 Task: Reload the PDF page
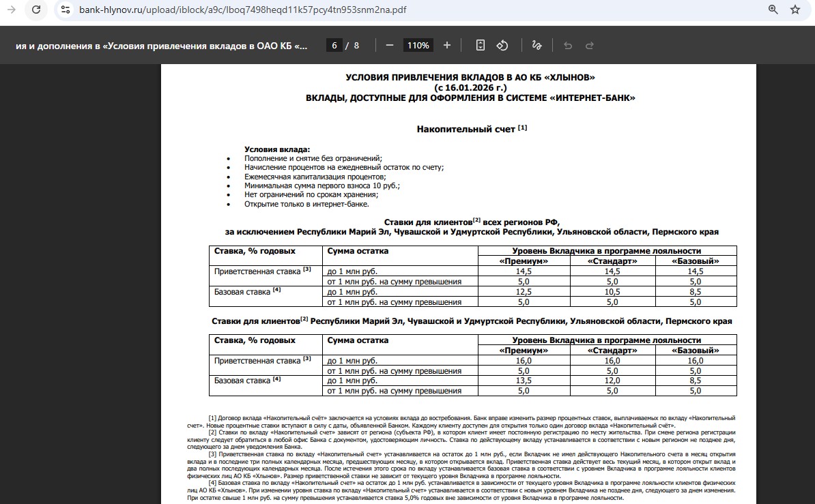pyautogui.click(x=36, y=10)
